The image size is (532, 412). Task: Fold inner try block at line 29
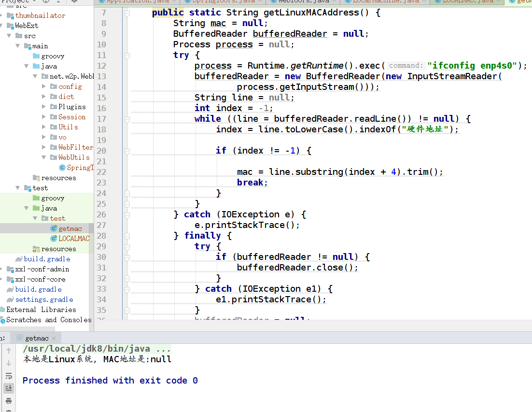tap(127, 247)
